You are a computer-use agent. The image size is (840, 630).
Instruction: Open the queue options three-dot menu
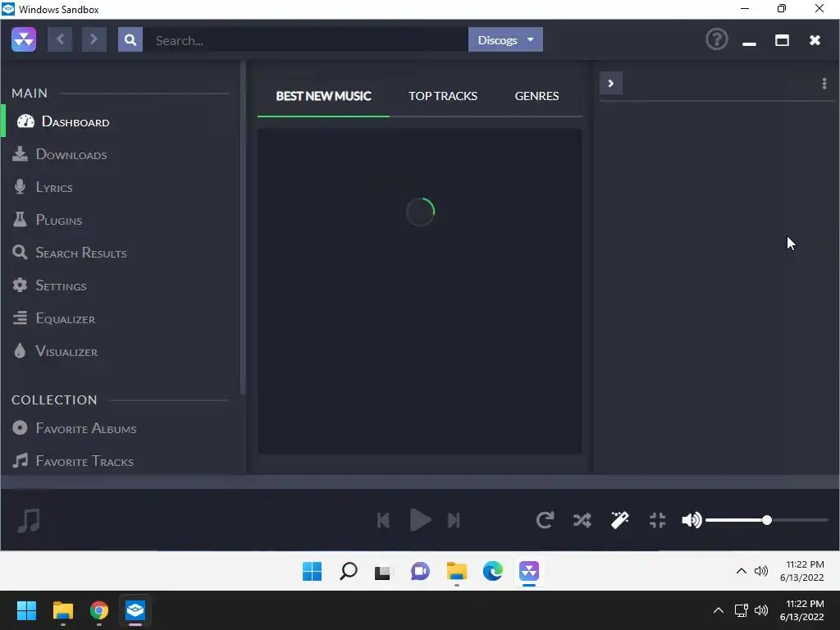824,83
